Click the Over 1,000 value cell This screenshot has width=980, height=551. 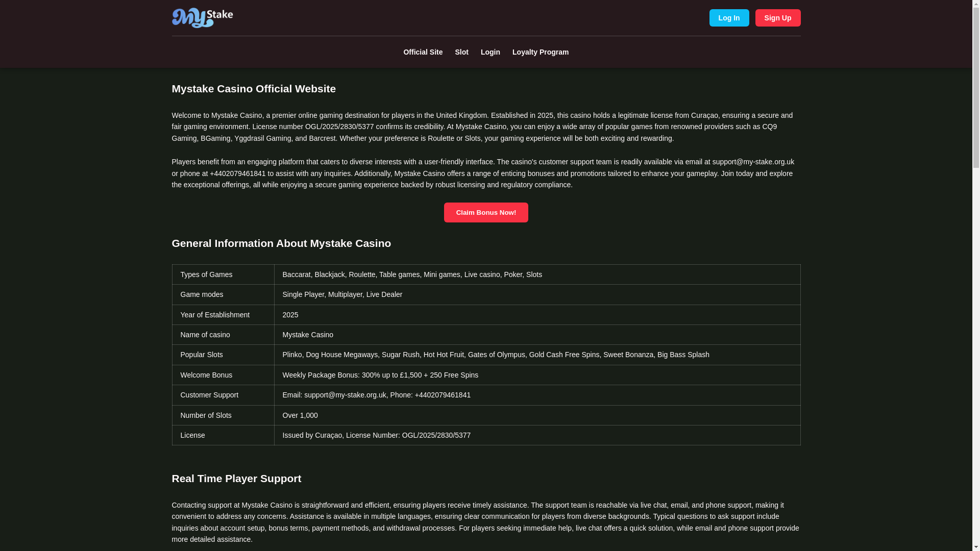[537, 415]
